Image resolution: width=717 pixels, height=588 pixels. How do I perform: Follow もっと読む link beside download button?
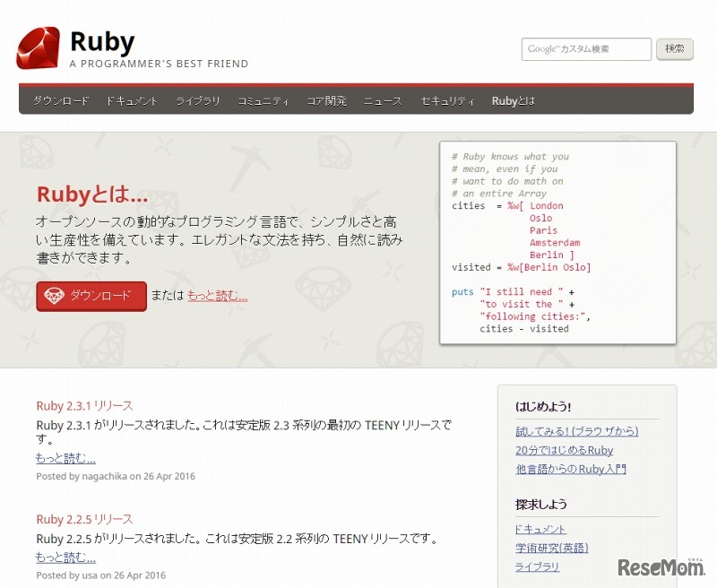pyautogui.click(x=217, y=296)
